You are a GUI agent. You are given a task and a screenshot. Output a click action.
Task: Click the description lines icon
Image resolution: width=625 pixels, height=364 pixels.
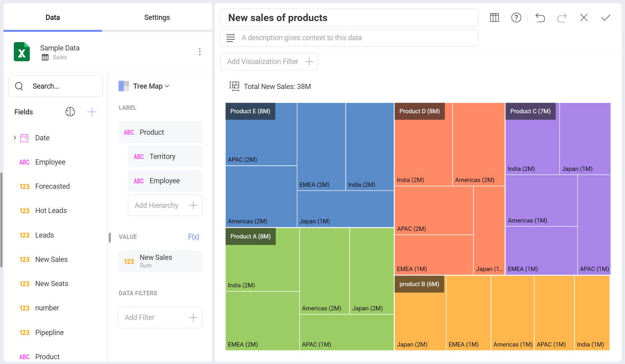point(230,38)
